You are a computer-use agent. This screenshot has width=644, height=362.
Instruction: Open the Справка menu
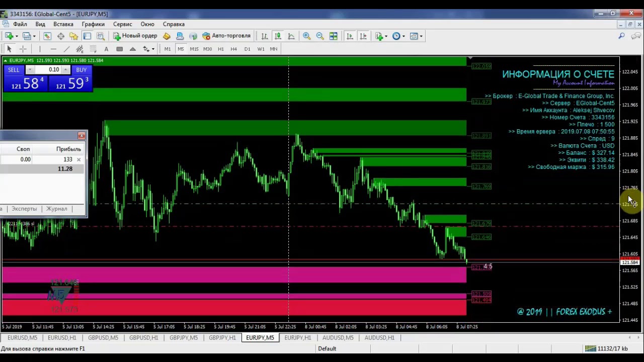(174, 24)
